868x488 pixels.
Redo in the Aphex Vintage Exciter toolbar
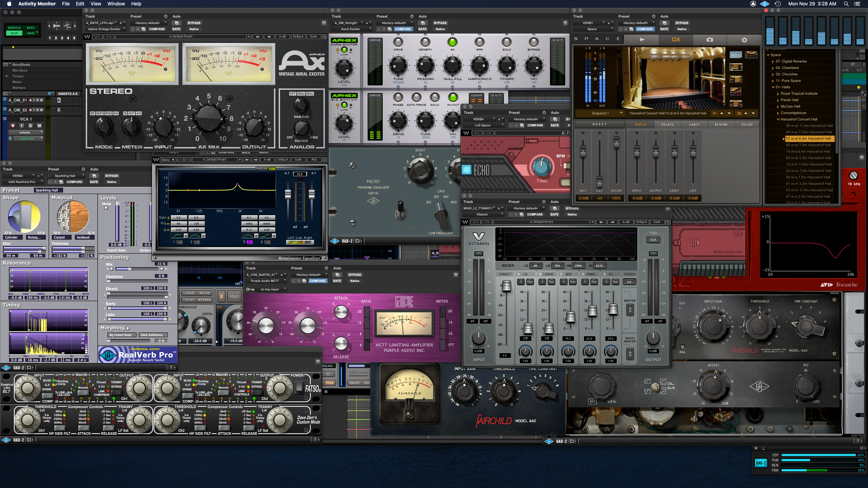[108, 37]
